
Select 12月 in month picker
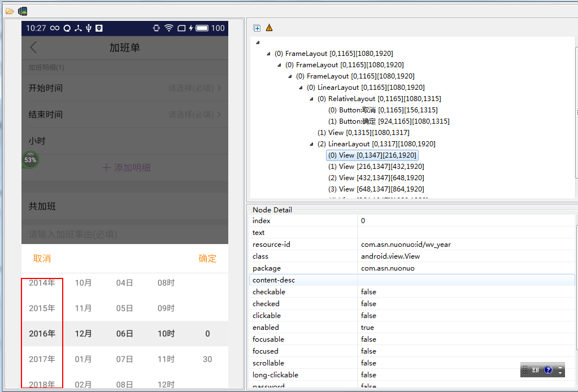coord(83,334)
